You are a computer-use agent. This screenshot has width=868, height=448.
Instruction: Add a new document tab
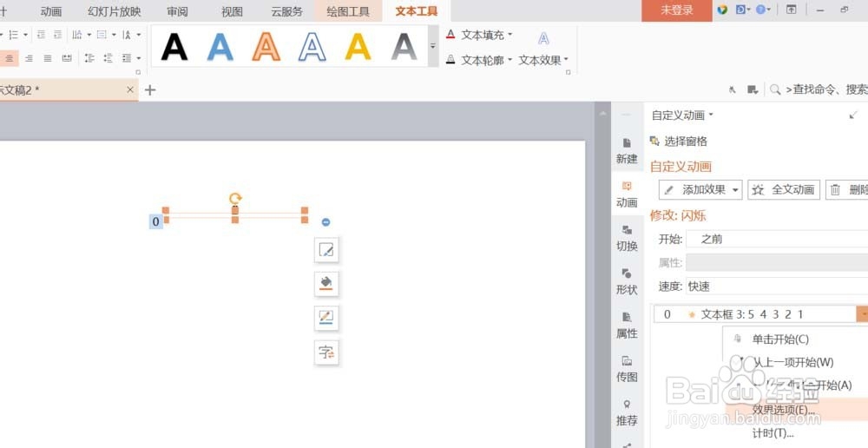(150, 89)
